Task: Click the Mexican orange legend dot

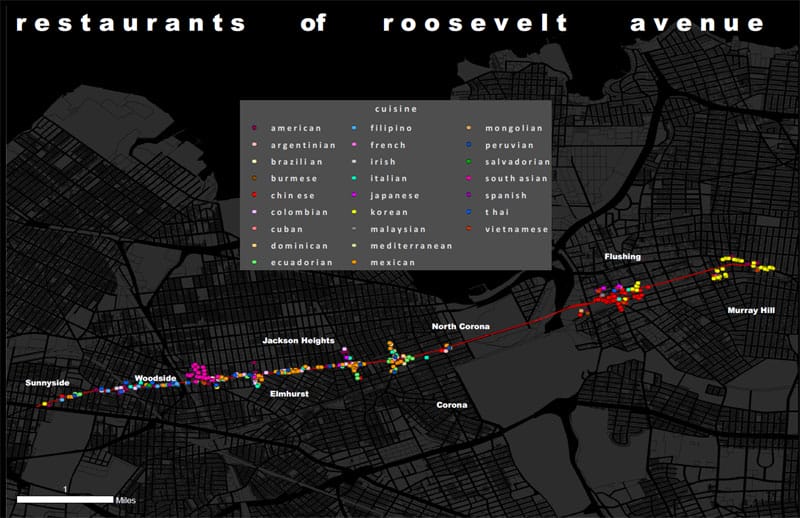Action: [354, 262]
